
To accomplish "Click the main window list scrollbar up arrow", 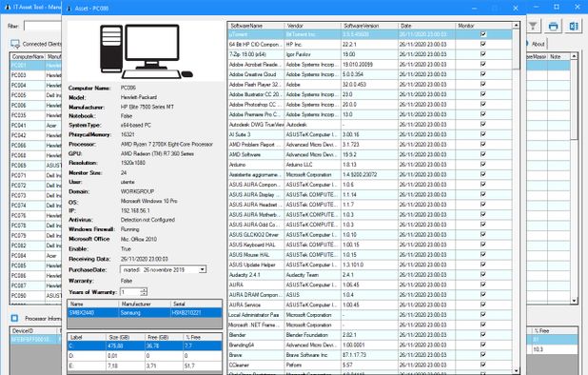I will tap(574, 56).
